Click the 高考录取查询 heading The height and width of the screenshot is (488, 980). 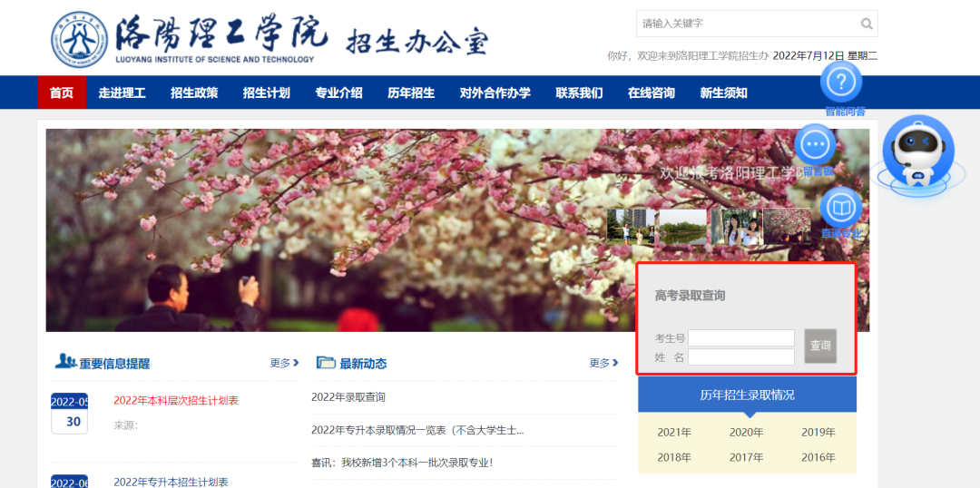690,296
